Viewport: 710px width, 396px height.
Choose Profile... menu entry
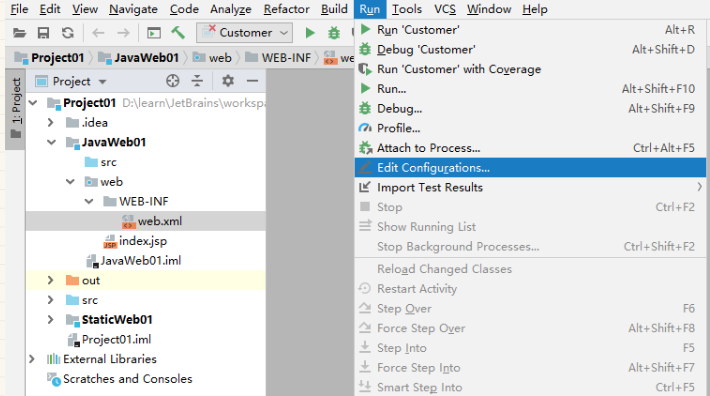[530, 128]
